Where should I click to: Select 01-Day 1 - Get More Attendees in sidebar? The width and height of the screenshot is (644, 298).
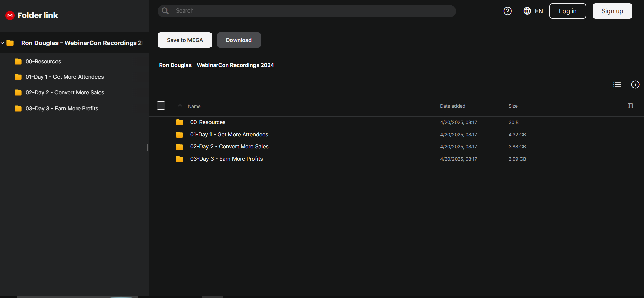tap(65, 77)
